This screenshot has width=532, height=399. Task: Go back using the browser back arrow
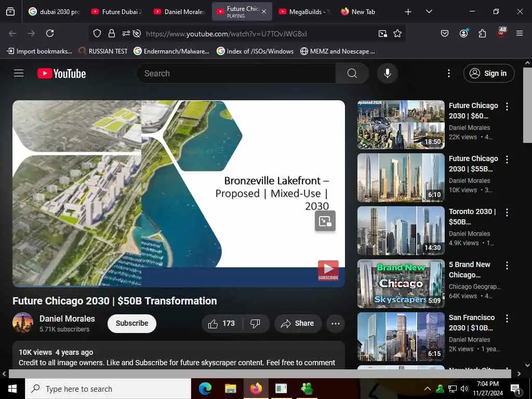12,33
